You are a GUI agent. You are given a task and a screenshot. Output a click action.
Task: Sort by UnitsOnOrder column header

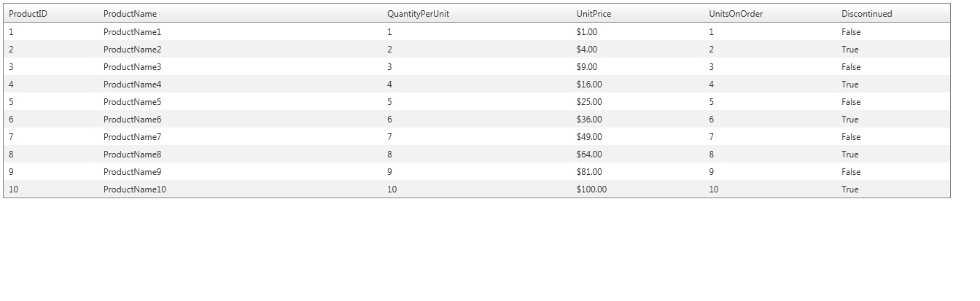tap(736, 14)
